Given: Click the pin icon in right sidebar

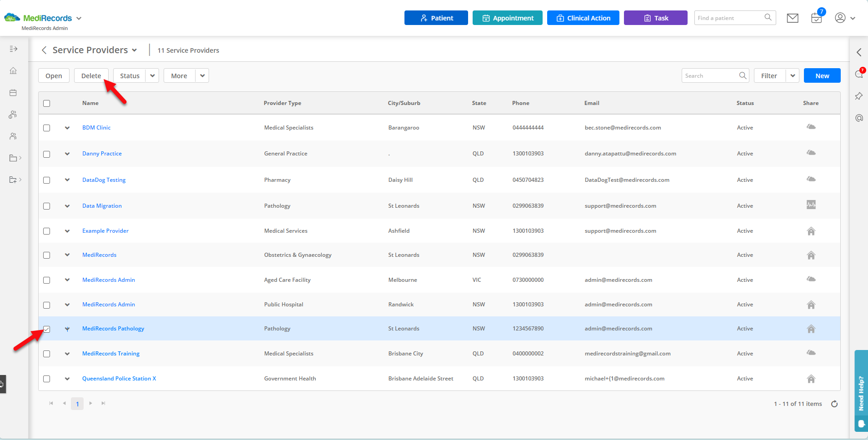Looking at the screenshot, I should coord(859,96).
